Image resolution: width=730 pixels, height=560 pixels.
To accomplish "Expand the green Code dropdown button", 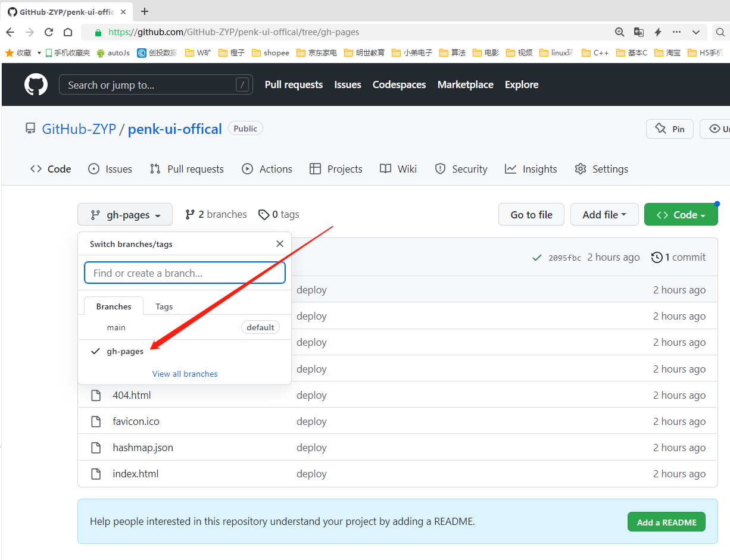I will pos(681,215).
